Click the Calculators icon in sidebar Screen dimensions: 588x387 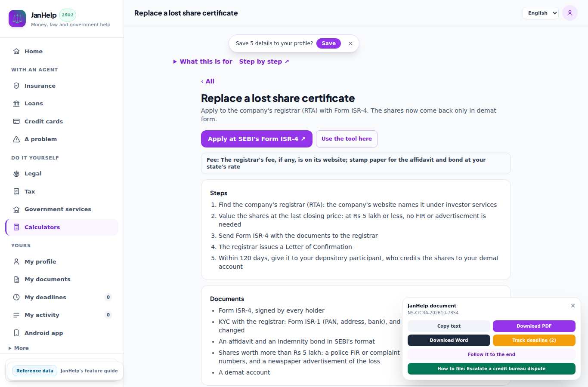coord(16,227)
